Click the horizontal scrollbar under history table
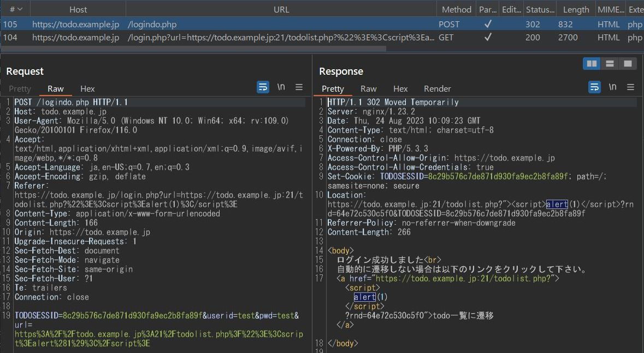This screenshot has width=644, height=353. (193, 48)
